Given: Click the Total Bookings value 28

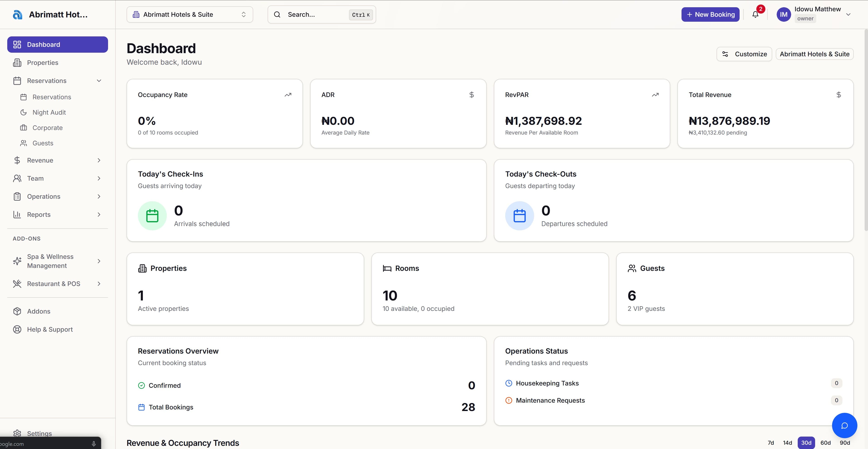Looking at the screenshot, I should 468,407.
